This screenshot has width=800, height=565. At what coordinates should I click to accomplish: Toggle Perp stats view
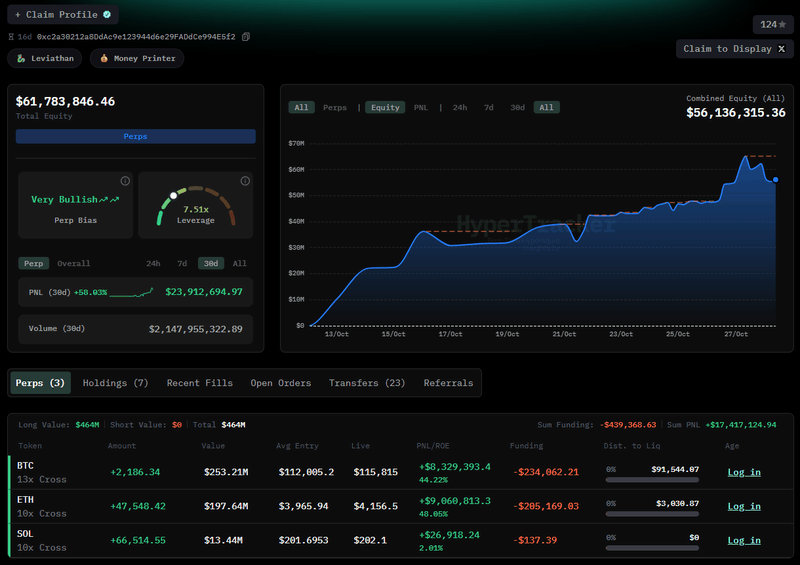[34, 263]
